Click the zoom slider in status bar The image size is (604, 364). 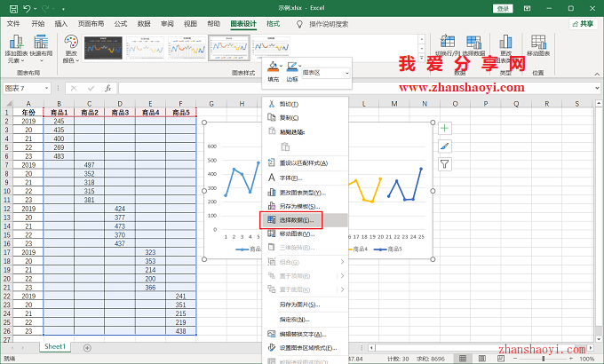[x=543, y=359]
